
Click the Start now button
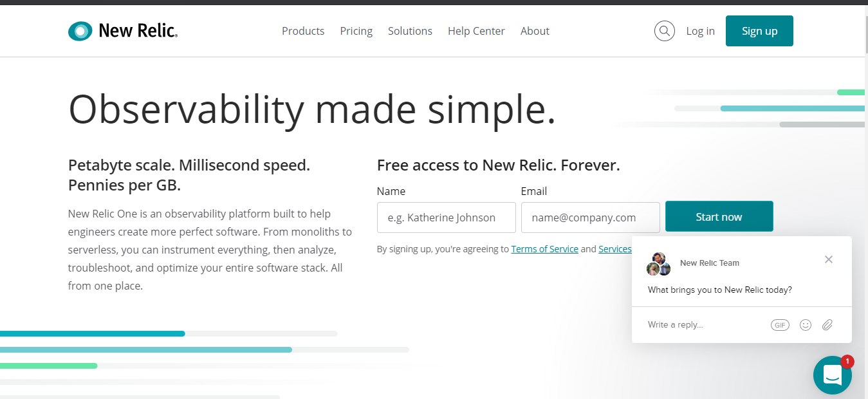[719, 217]
